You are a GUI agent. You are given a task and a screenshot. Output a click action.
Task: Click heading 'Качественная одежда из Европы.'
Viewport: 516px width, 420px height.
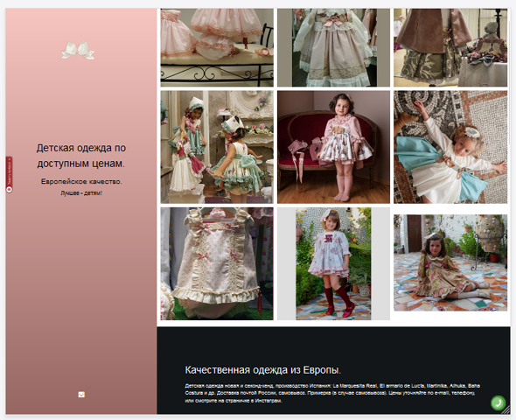pyautogui.click(x=263, y=370)
